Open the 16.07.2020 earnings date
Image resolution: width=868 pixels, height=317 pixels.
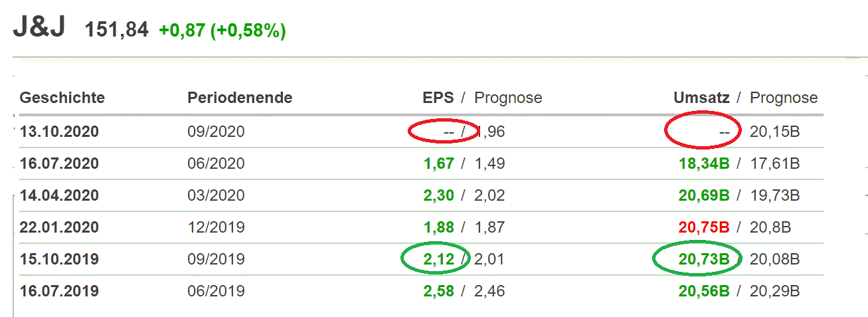click(59, 163)
